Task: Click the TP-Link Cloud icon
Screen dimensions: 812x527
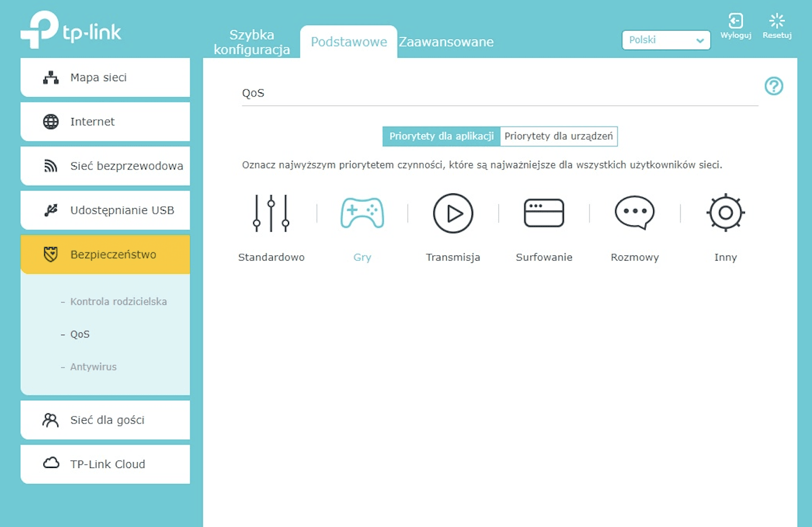Action: [51, 463]
